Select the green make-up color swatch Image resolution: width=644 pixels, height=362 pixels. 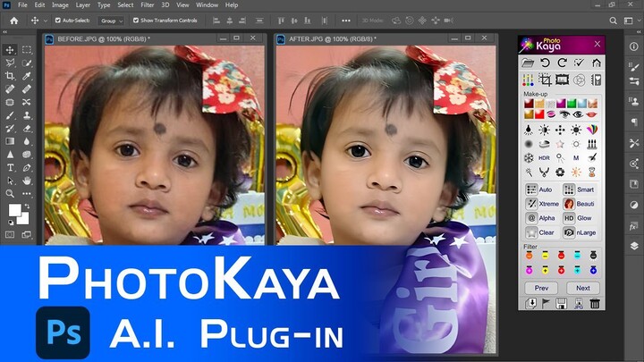coord(572,104)
